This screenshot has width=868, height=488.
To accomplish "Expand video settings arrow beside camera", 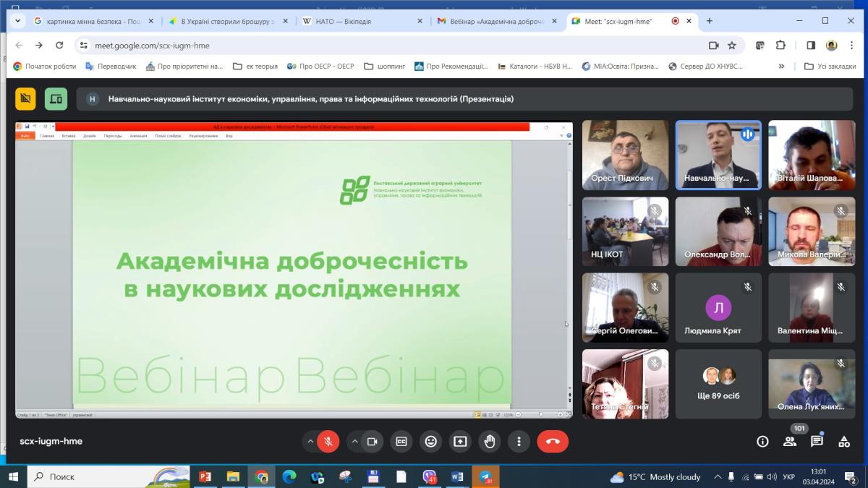I will coord(354,442).
